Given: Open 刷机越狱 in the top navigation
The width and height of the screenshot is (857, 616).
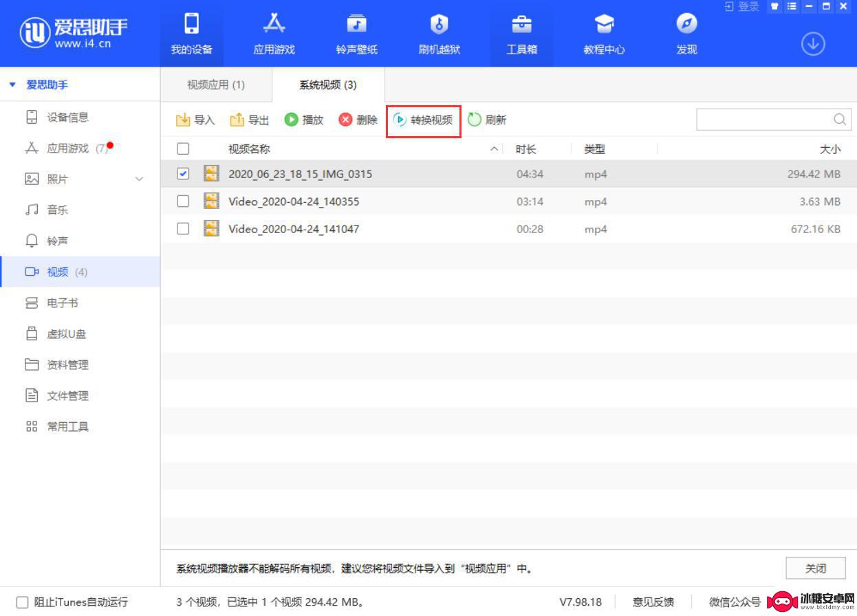Looking at the screenshot, I should pos(439,34).
